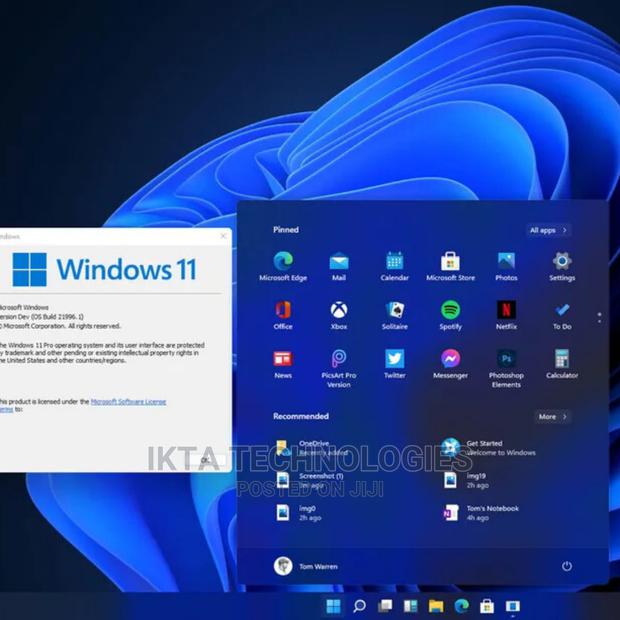Launch PicsArt Pro Version
Screen dimensions: 620x620
point(339,369)
